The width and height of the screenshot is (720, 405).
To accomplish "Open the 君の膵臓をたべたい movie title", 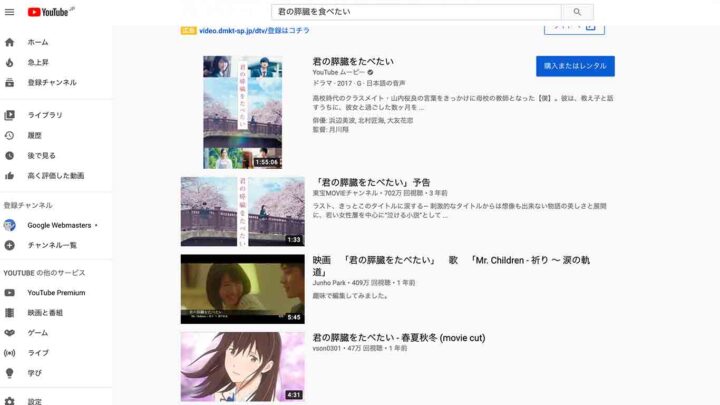I will click(353, 62).
